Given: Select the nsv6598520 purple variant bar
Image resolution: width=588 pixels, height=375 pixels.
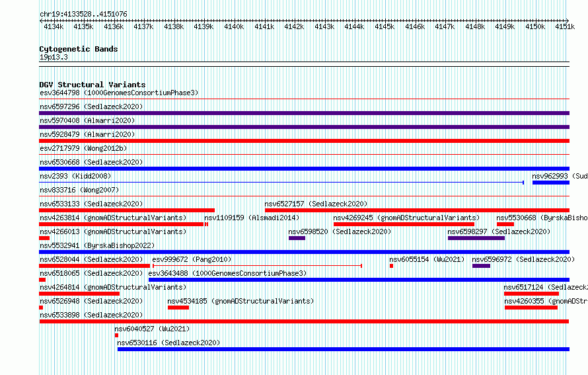Looking at the screenshot, I should tap(297, 238).
